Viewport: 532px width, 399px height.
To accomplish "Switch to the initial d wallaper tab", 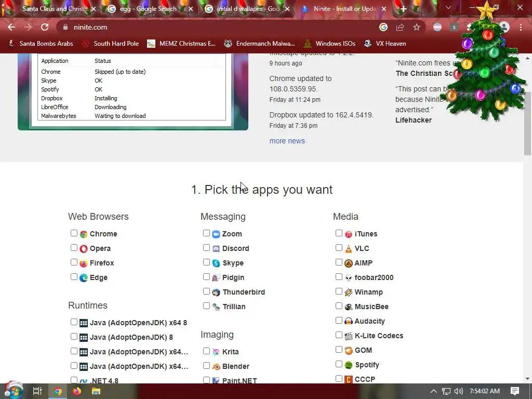I will [x=248, y=9].
